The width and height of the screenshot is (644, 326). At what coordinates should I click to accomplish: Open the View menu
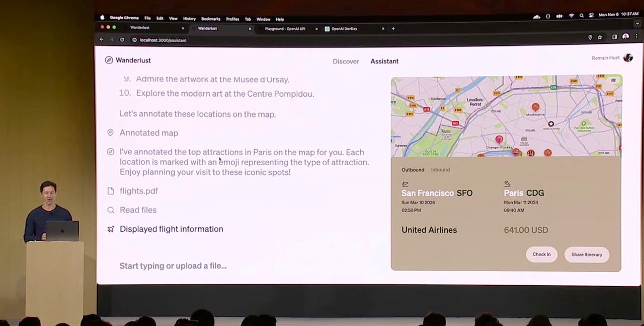(x=173, y=19)
